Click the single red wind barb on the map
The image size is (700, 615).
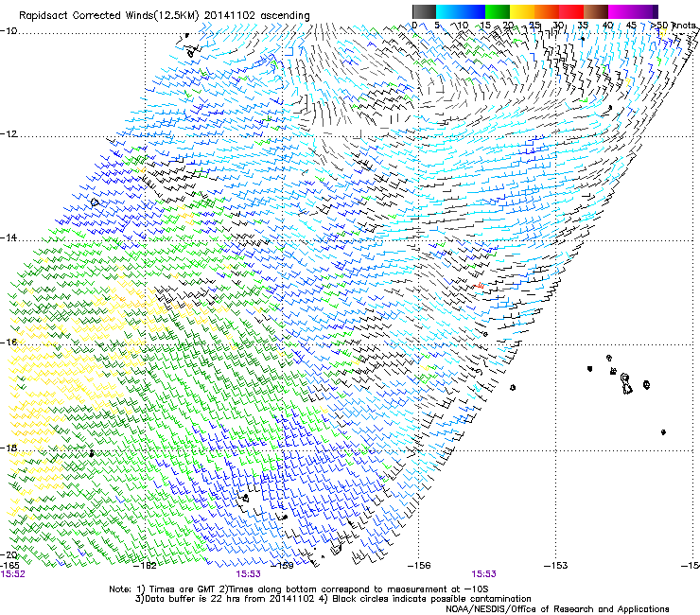479,286
